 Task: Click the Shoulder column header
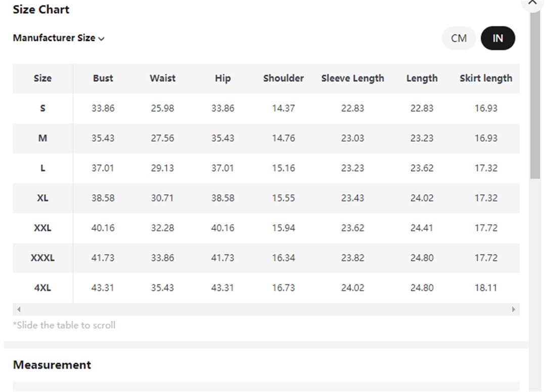pos(284,78)
